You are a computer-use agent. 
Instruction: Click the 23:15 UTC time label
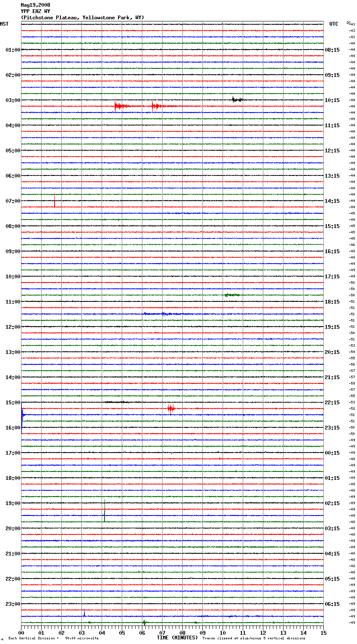click(332, 428)
